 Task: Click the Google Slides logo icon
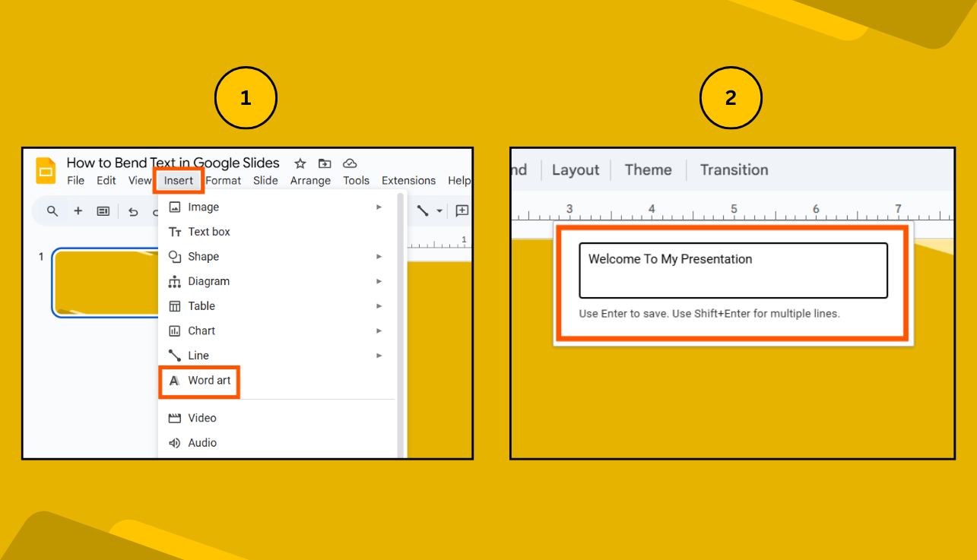(x=45, y=170)
